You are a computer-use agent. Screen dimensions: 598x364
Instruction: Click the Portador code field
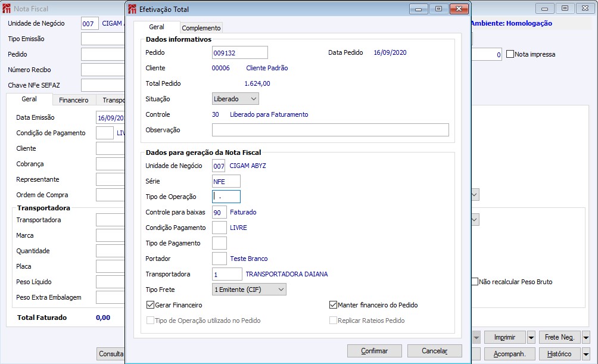coord(219,259)
